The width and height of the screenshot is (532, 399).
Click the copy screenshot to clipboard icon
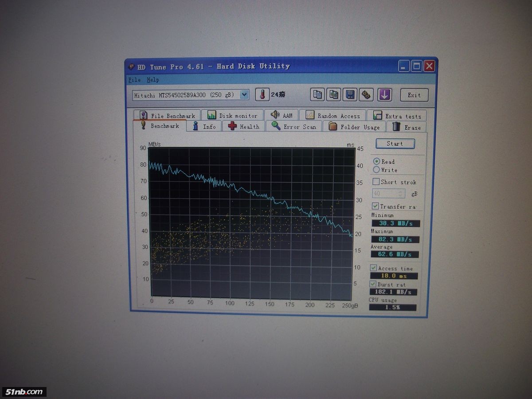pos(333,94)
